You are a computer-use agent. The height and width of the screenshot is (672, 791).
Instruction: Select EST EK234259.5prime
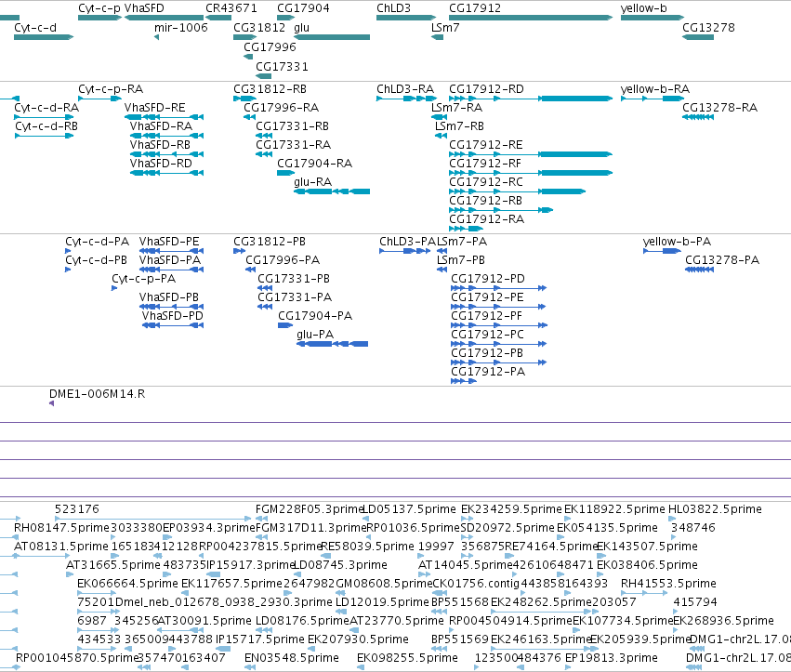(511, 509)
